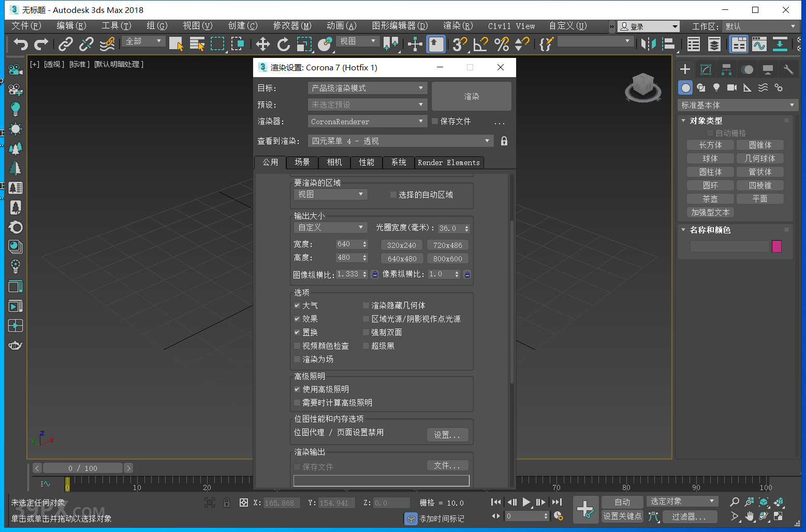Switch to the Render Elements tab
The image size is (806, 532).
click(448, 162)
